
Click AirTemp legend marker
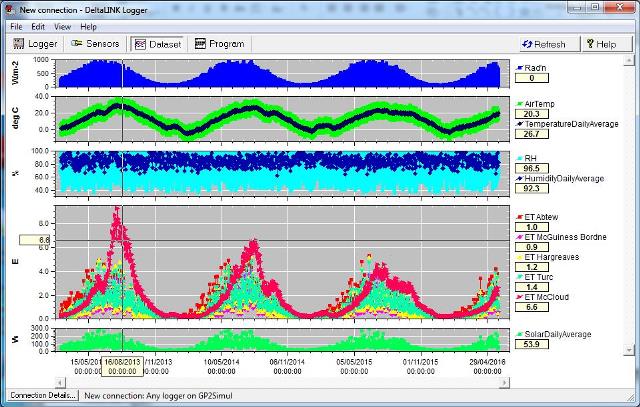pyautogui.click(x=520, y=104)
